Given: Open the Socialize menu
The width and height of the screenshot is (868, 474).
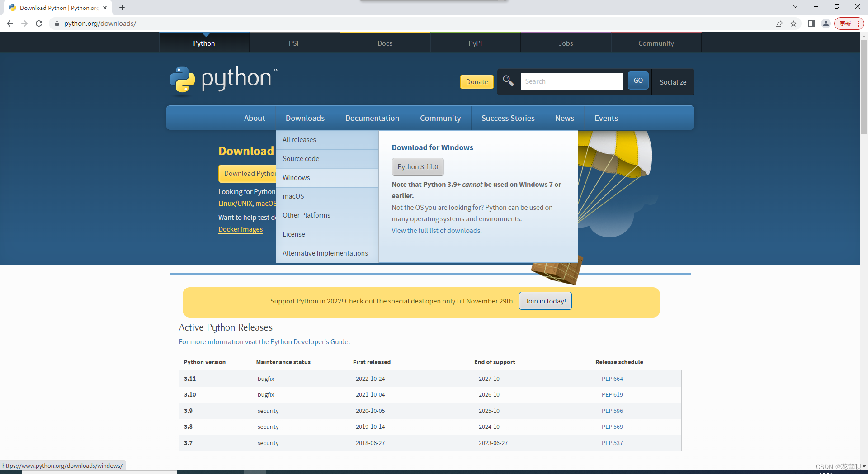Looking at the screenshot, I should pos(673,82).
